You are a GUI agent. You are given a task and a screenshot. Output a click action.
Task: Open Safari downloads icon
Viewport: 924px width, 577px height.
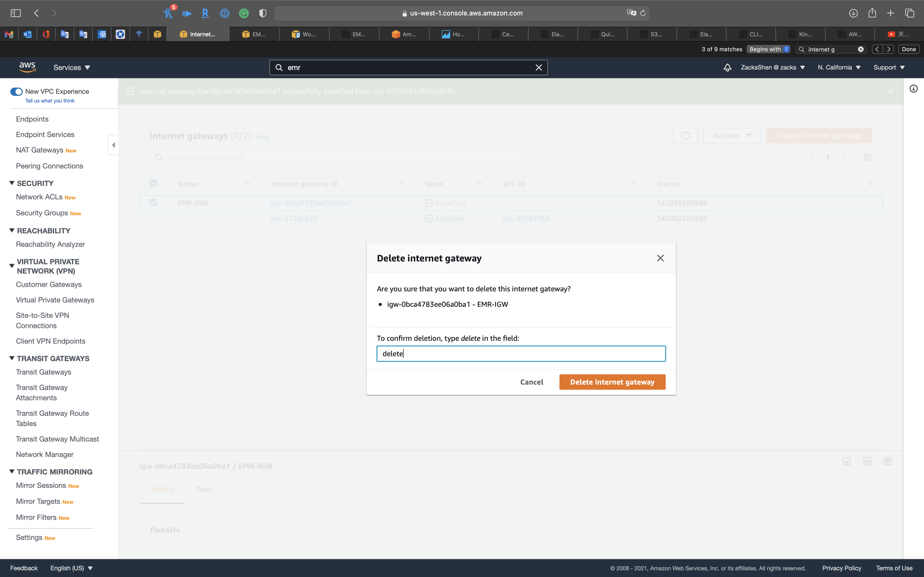click(x=853, y=13)
